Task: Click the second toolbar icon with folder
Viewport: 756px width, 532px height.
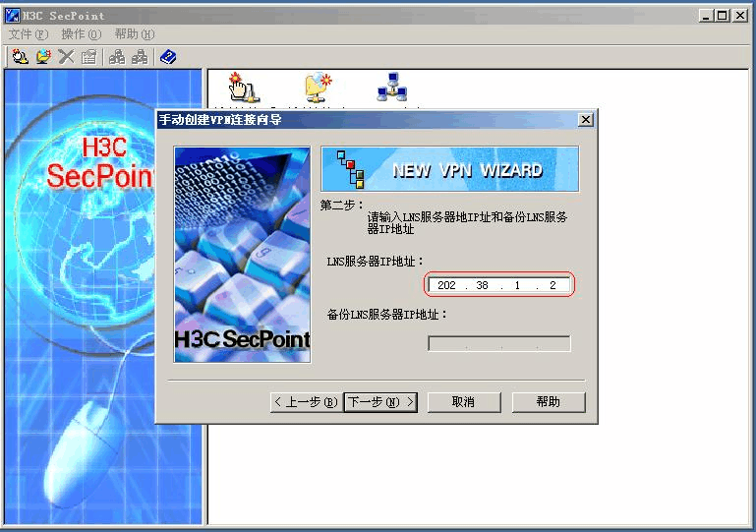Action: click(43, 57)
